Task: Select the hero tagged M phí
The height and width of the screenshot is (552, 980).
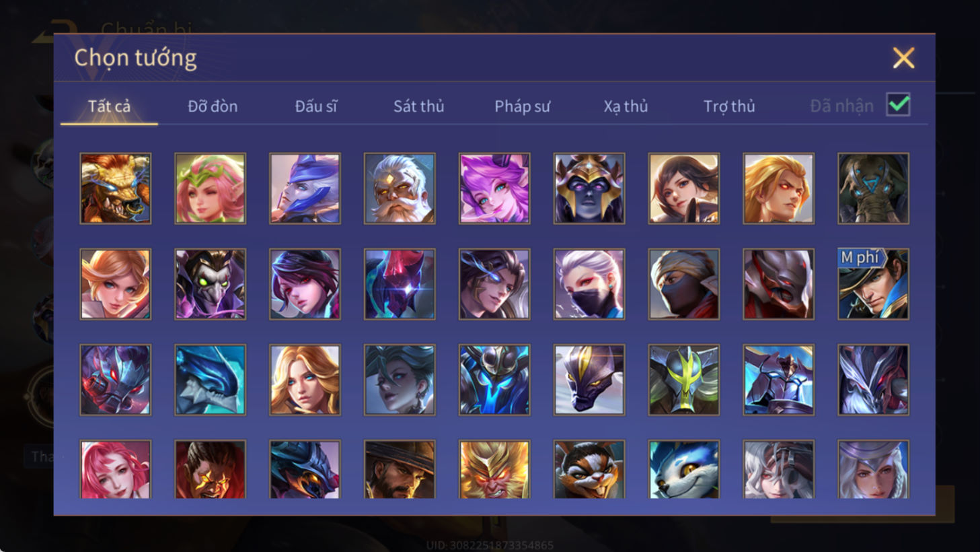Action: pyautogui.click(x=873, y=284)
